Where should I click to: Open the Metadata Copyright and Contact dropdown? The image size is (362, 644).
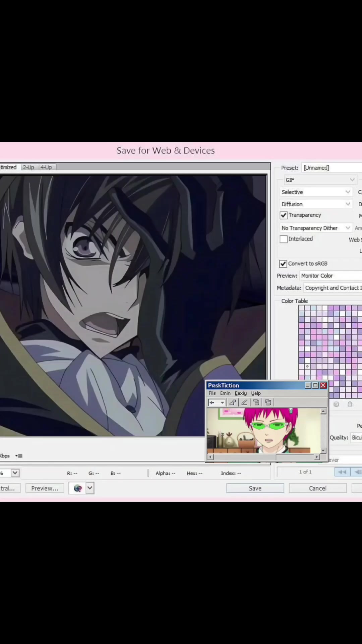click(333, 288)
